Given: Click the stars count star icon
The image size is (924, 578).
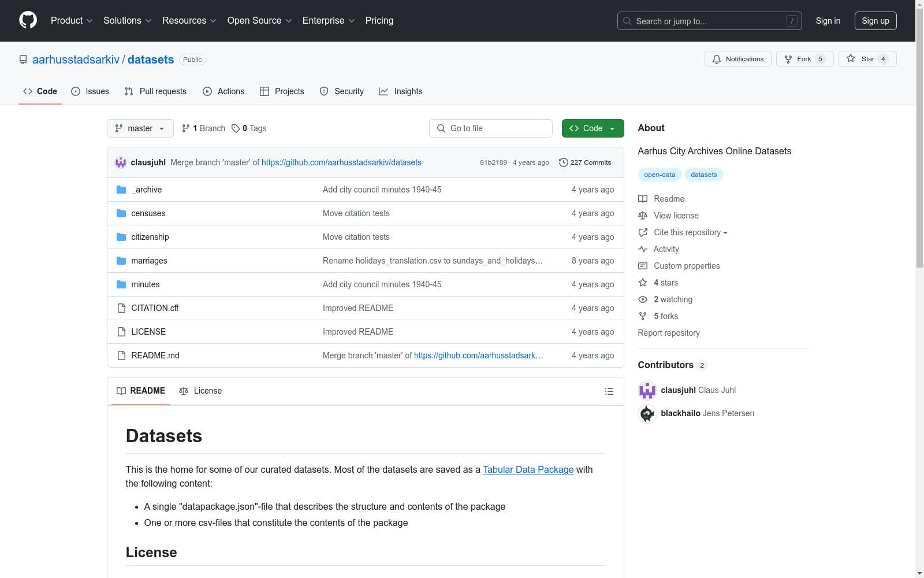Looking at the screenshot, I should [643, 283].
